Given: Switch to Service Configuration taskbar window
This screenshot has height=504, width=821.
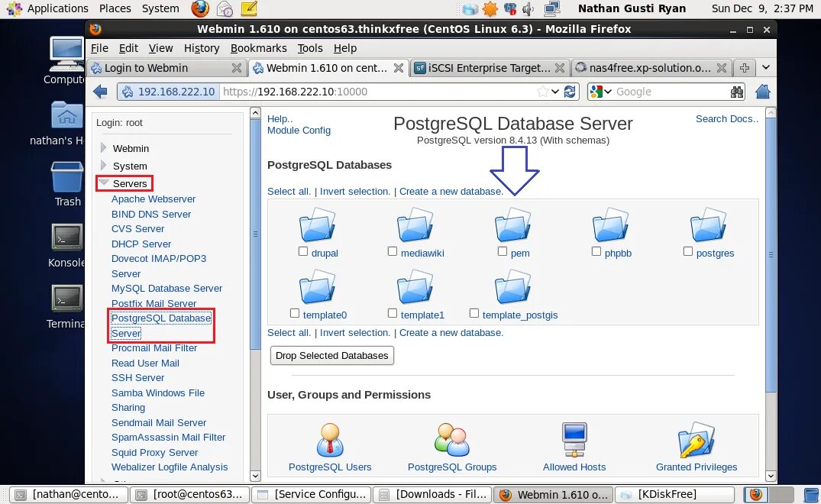Looking at the screenshot, I should 312,494.
